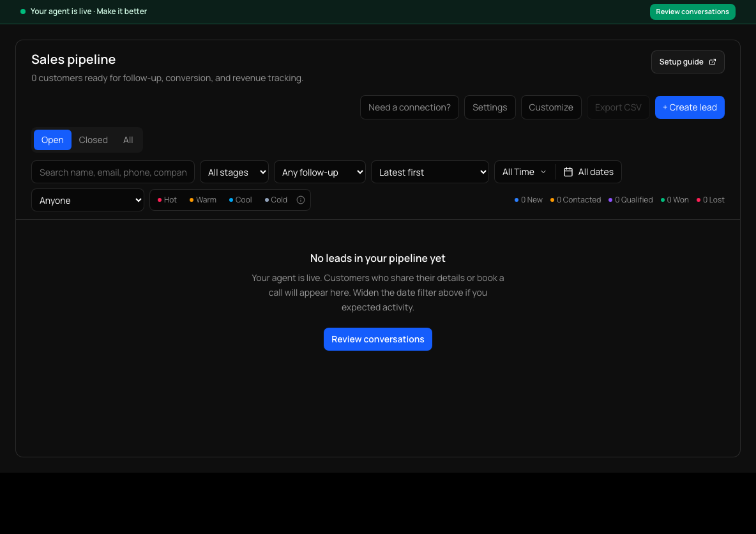The image size is (756, 534).
Task: Click the external link icon in Setup guide
Action: 712,62
